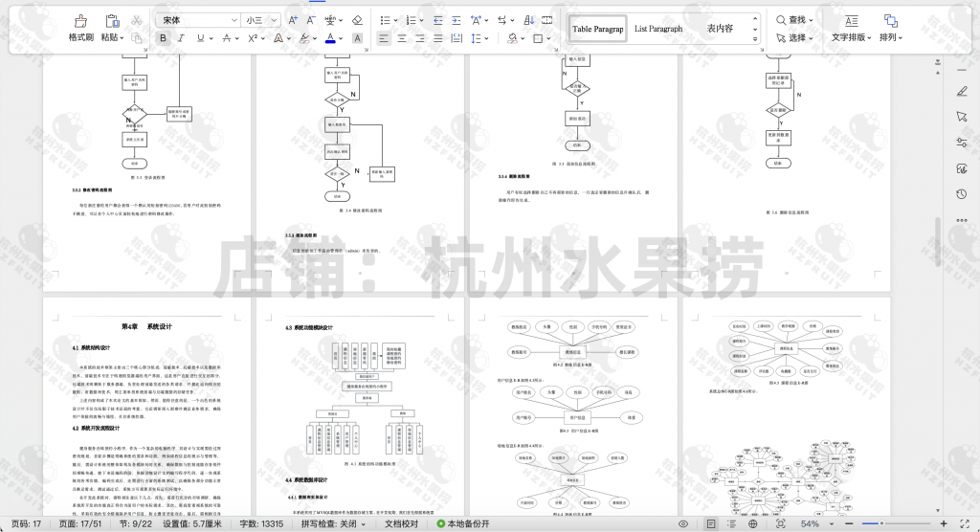980x532 pixels.
Task: Increase paragraph indent
Action: click(457, 21)
